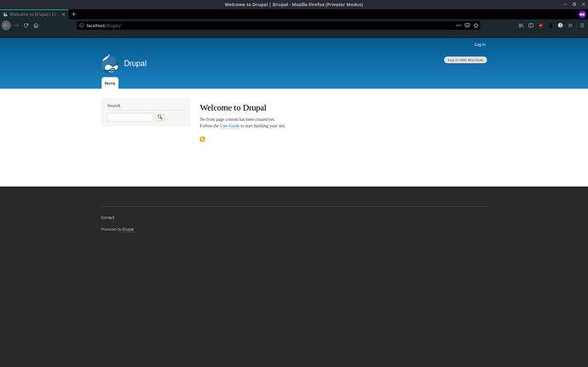Image resolution: width=588 pixels, height=367 pixels.
Task: Focus the Search text field
Action: [x=130, y=118]
